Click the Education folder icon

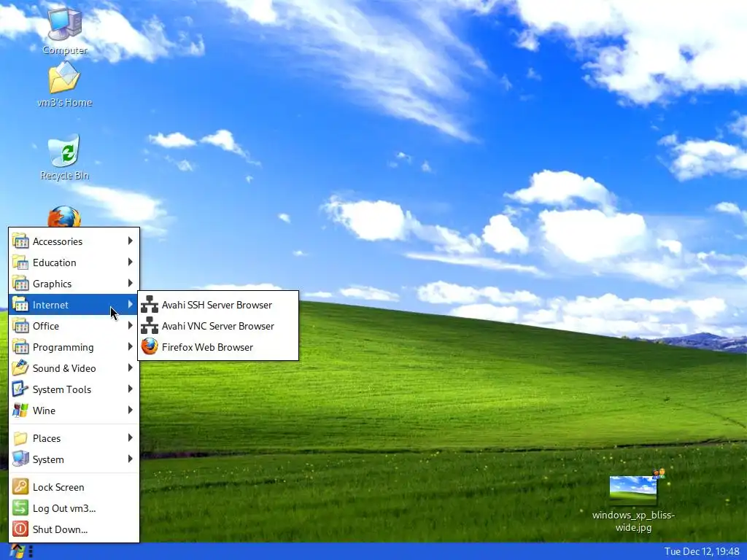pos(20,262)
